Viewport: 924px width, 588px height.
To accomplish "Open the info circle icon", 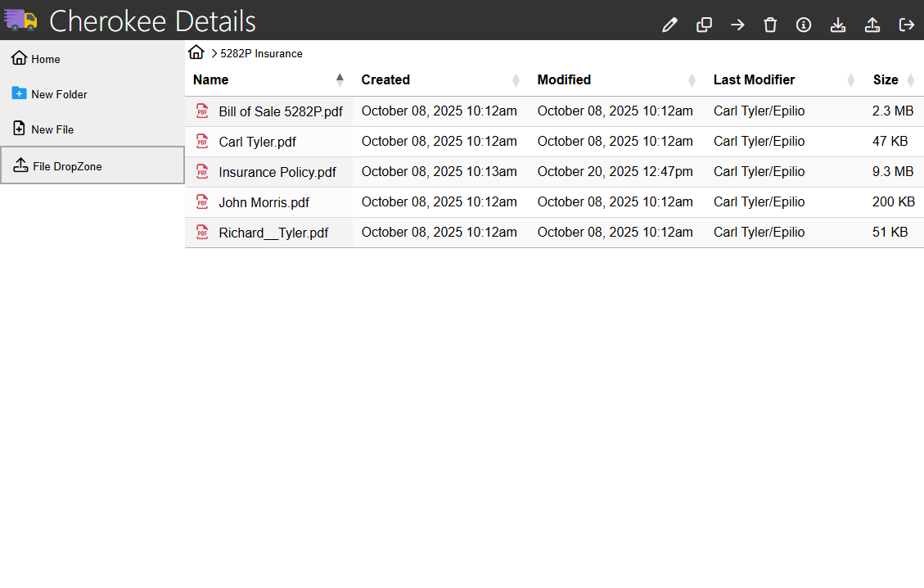I will click(804, 25).
